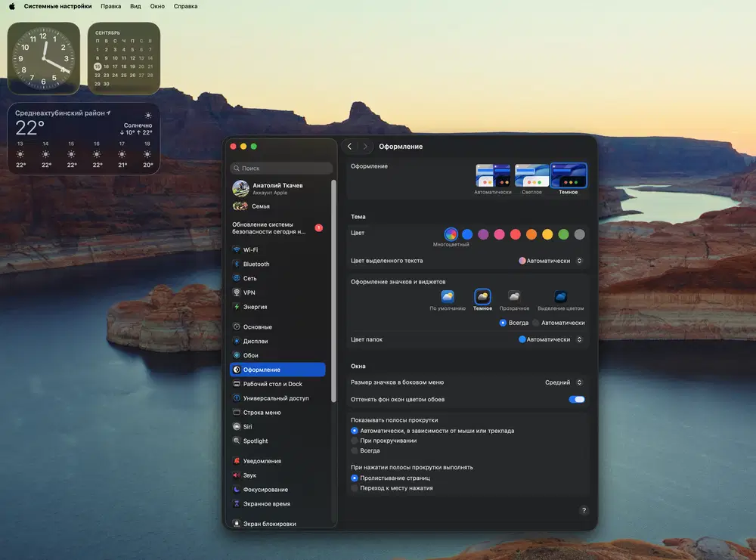This screenshot has height=560, width=756.
Task: Open Уведомления settings
Action: pyautogui.click(x=277, y=461)
